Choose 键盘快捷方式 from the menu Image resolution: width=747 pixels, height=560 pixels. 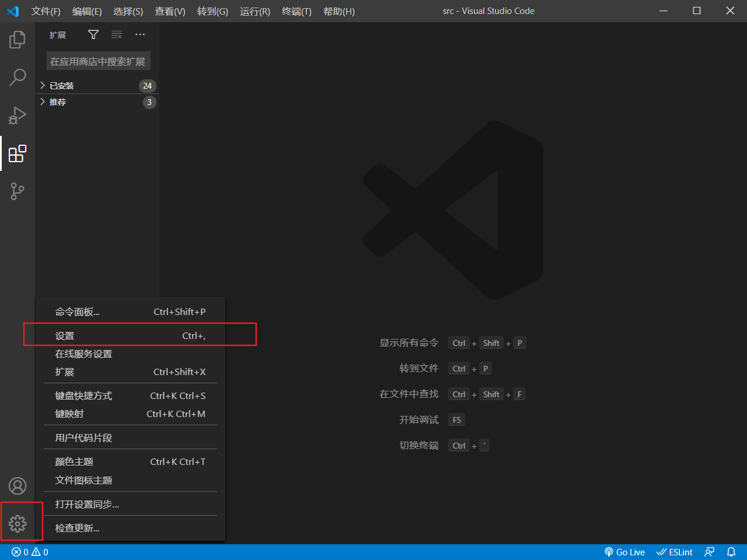[x=131, y=396]
